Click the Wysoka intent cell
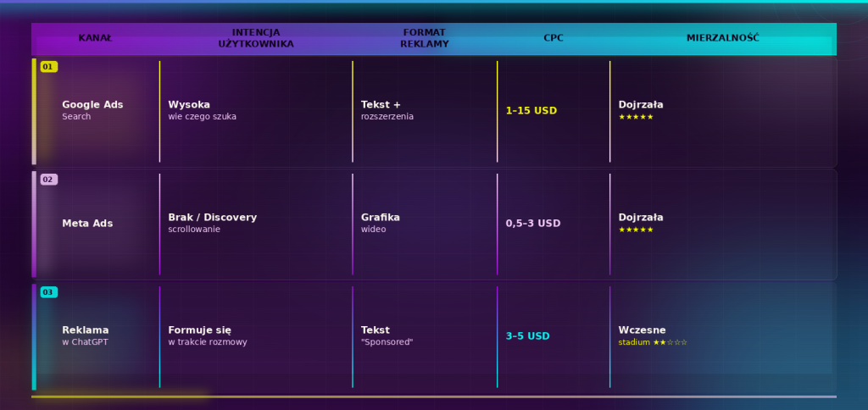The width and height of the screenshot is (868, 410). (189, 104)
